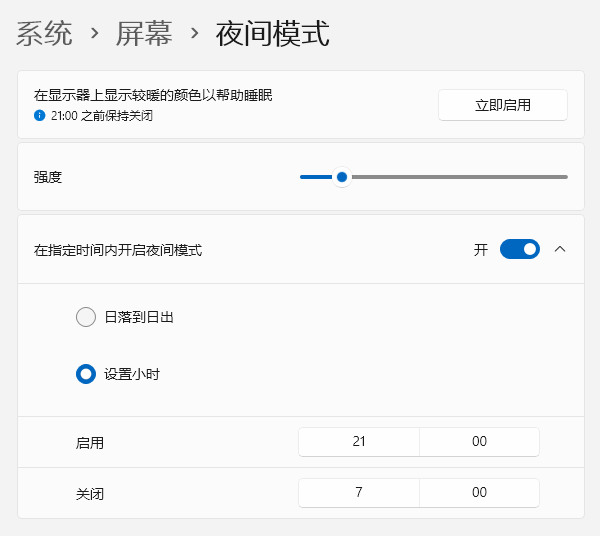600x536 pixels.
Task: Open the 启用 minutes field showing 00
Action: point(479,442)
